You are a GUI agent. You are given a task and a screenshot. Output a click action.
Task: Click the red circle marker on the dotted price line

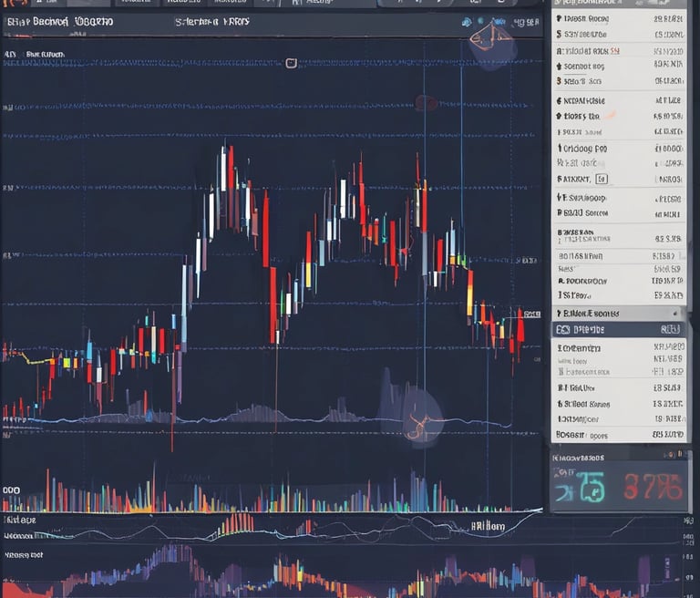(x=426, y=103)
